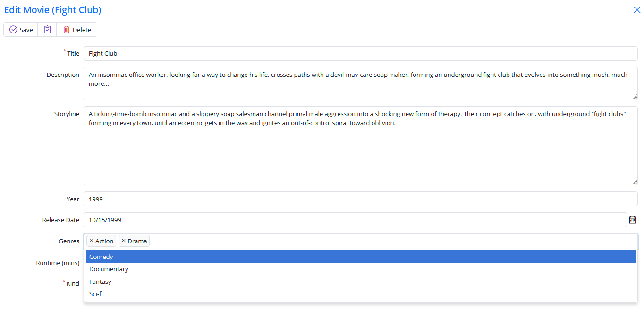Open the Release Date calendar picker
This screenshot has width=644, height=324.
coord(633,220)
